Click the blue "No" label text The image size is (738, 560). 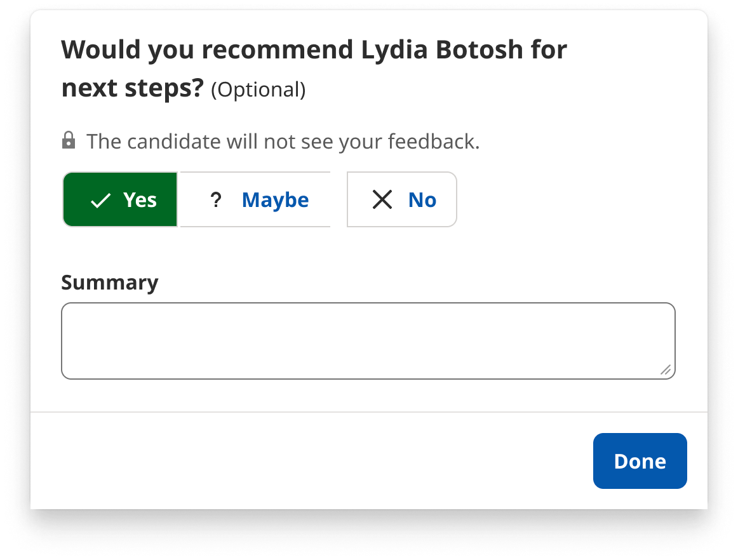pos(422,200)
